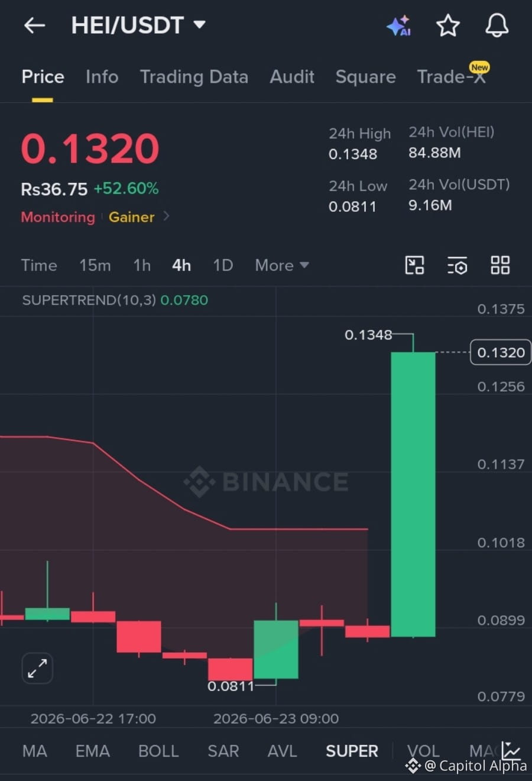Open the Trading Data tab
Viewport: 532px width, 781px height.
pos(194,77)
